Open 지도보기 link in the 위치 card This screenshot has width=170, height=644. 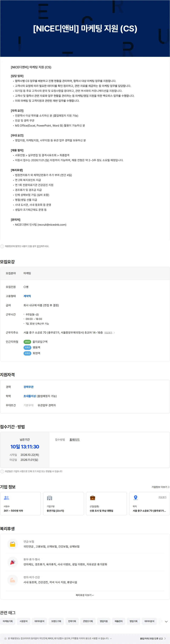click(162, 497)
